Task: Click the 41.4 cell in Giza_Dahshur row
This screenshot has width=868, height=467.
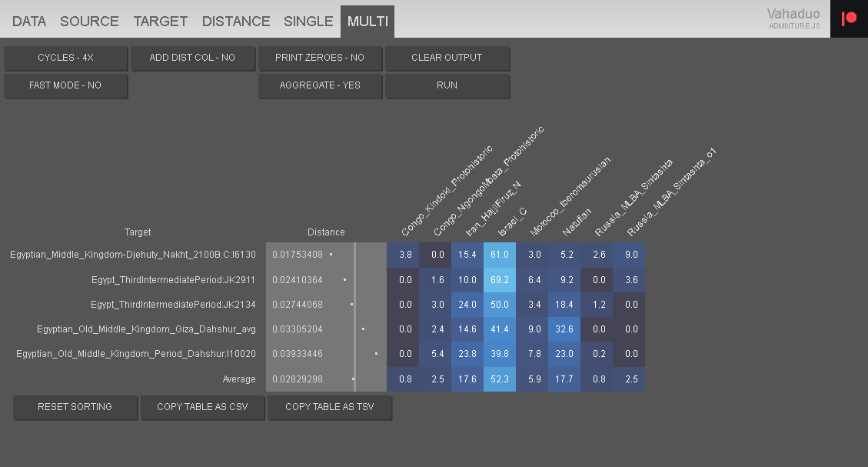Action: (499, 329)
